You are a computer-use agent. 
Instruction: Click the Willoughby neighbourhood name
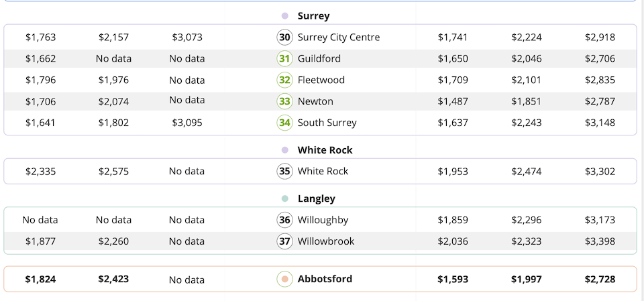tap(323, 220)
